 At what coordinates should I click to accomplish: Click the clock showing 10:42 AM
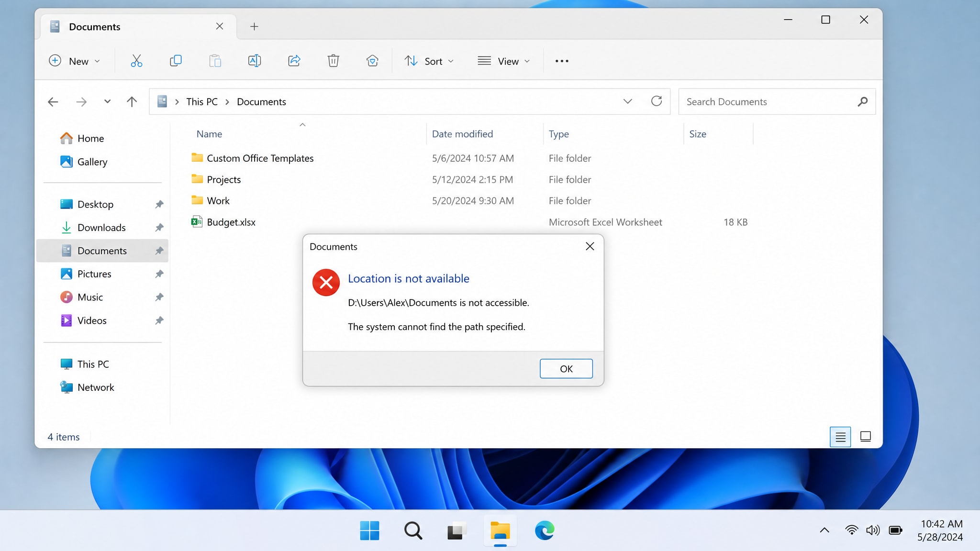coord(941,524)
